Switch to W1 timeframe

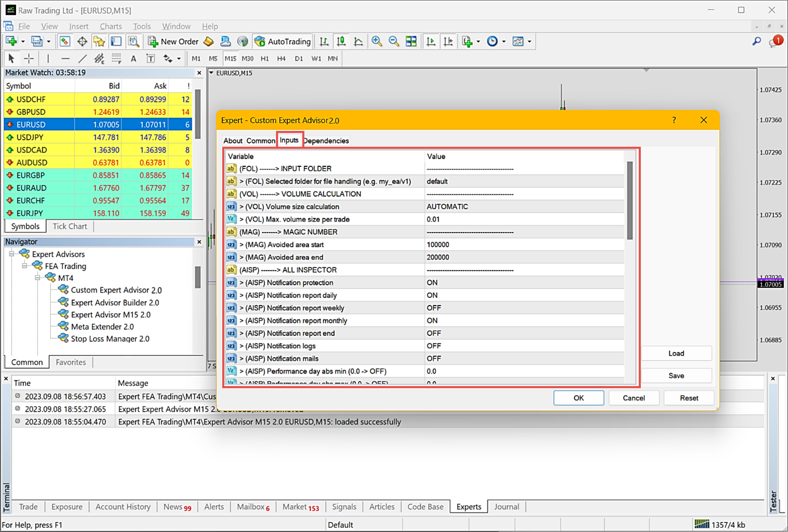(x=316, y=58)
